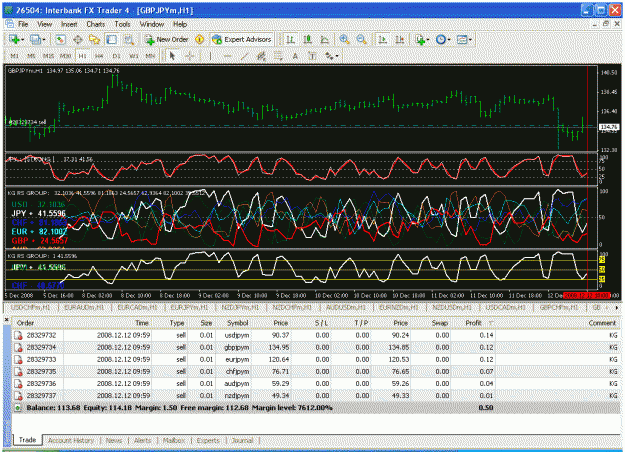
Task: Open the Periods clock icon
Action: [x=440, y=39]
